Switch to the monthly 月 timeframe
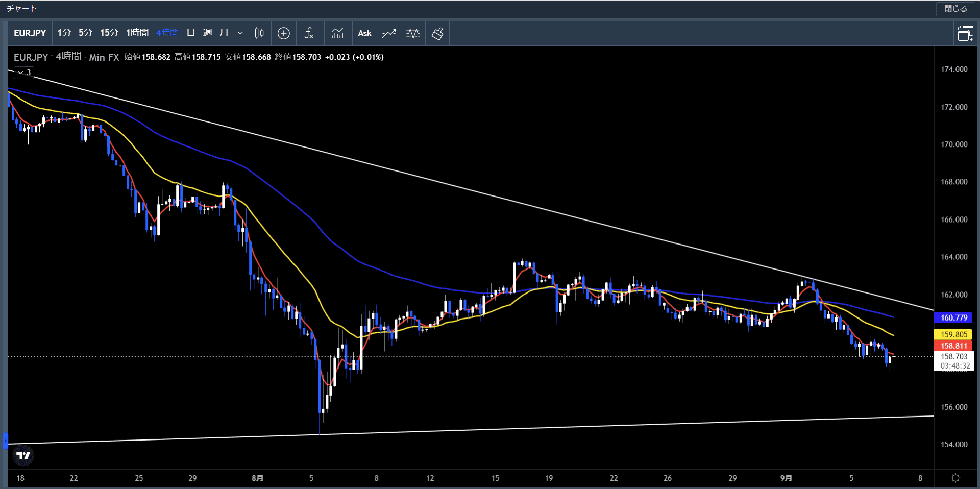 click(x=224, y=33)
